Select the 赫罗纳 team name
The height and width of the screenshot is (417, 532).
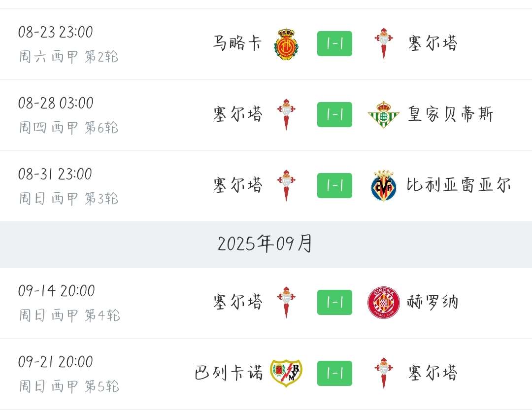432,302
